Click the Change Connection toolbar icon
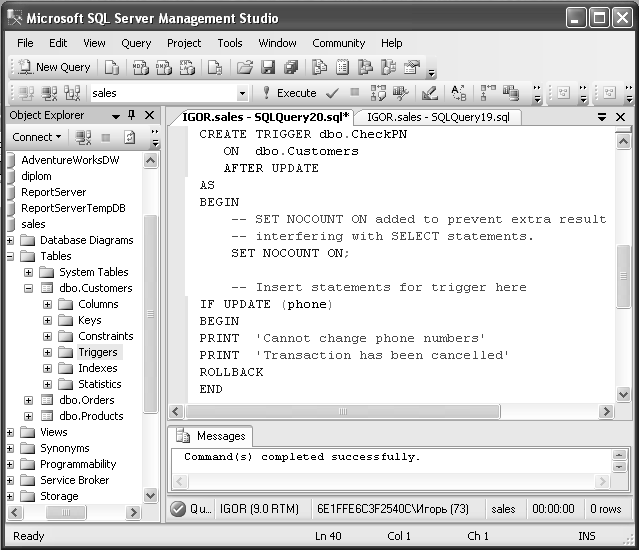The height and width of the screenshot is (550, 639). [x=73, y=93]
